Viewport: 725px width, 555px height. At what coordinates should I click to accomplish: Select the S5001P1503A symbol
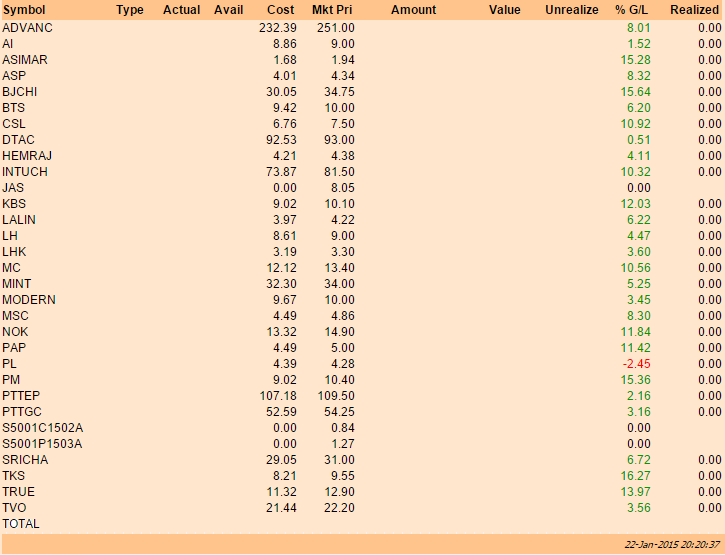42,444
